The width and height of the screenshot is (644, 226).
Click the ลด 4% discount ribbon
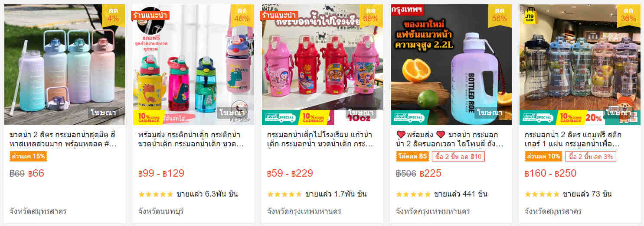pos(113,14)
